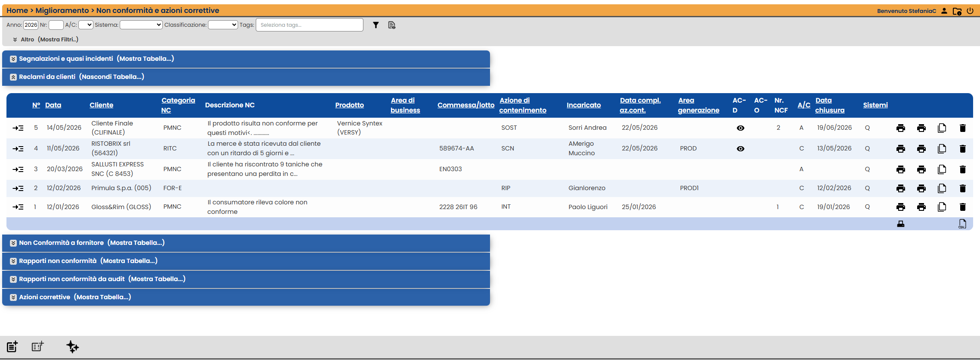The height and width of the screenshot is (360, 980).
Task: Focus the Nr filter input field
Action: pyautogui.click(x=56, y=25)
